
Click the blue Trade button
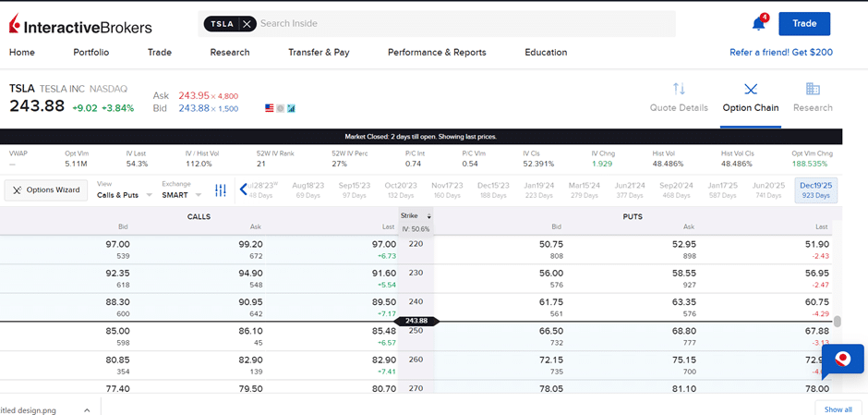click(x=804, y=24)
